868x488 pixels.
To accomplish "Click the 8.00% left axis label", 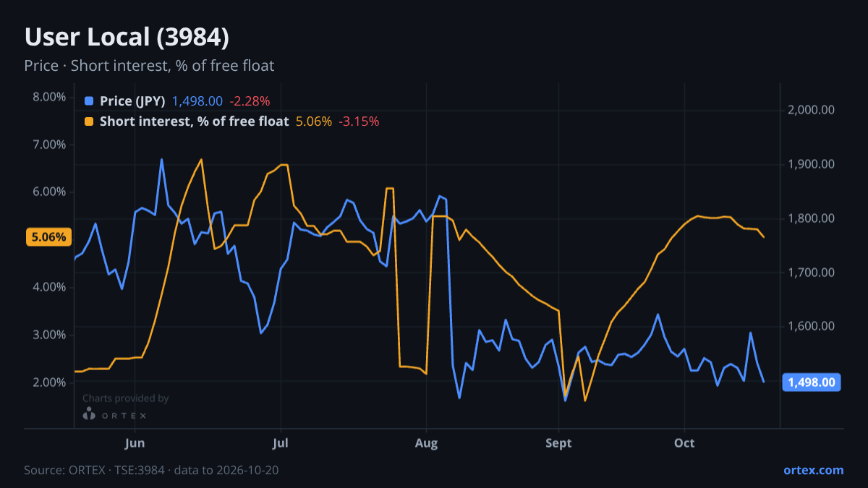I will tap(49, 97).
